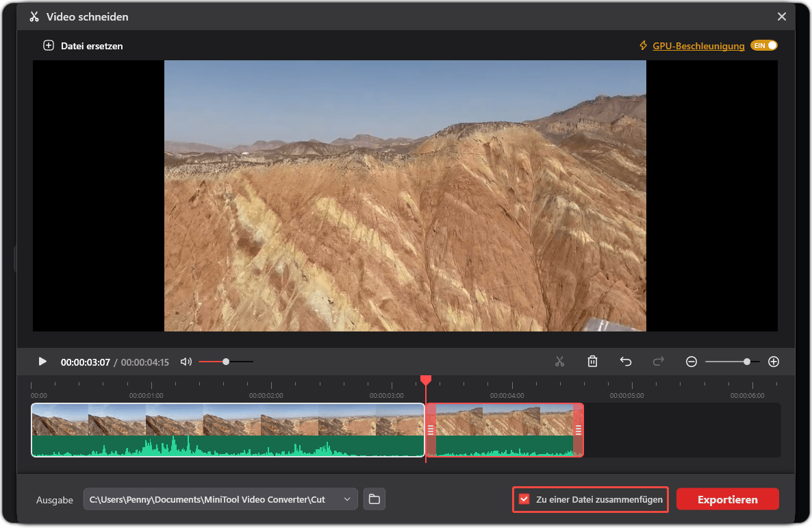
Task: Select the second red-highlighted clip
Action: (x=505, y=430)
